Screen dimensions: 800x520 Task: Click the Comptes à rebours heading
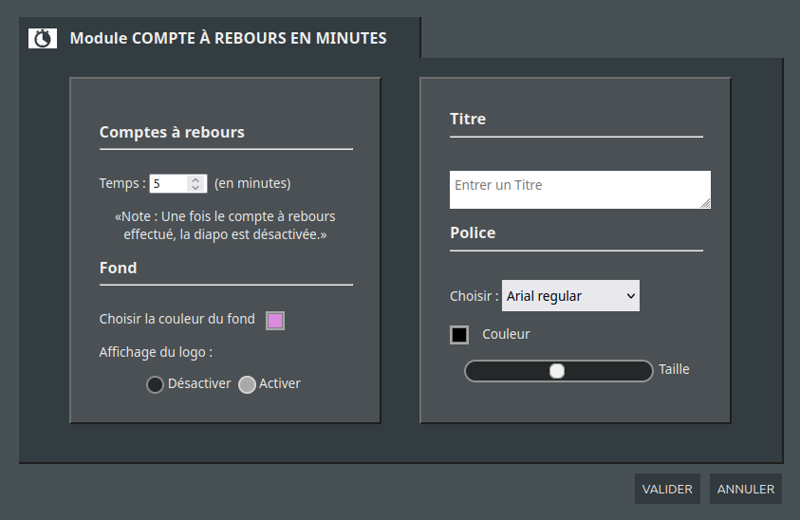click(x=172, y=132)
